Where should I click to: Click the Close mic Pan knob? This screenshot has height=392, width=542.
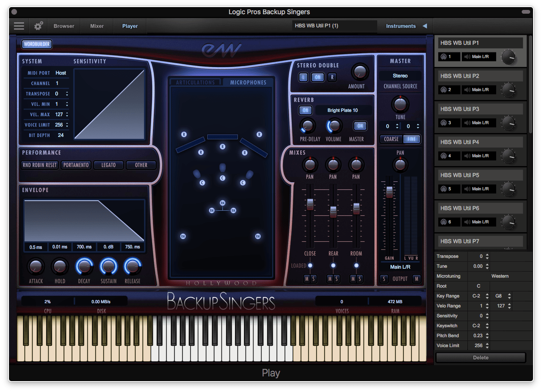pos(310,165)
